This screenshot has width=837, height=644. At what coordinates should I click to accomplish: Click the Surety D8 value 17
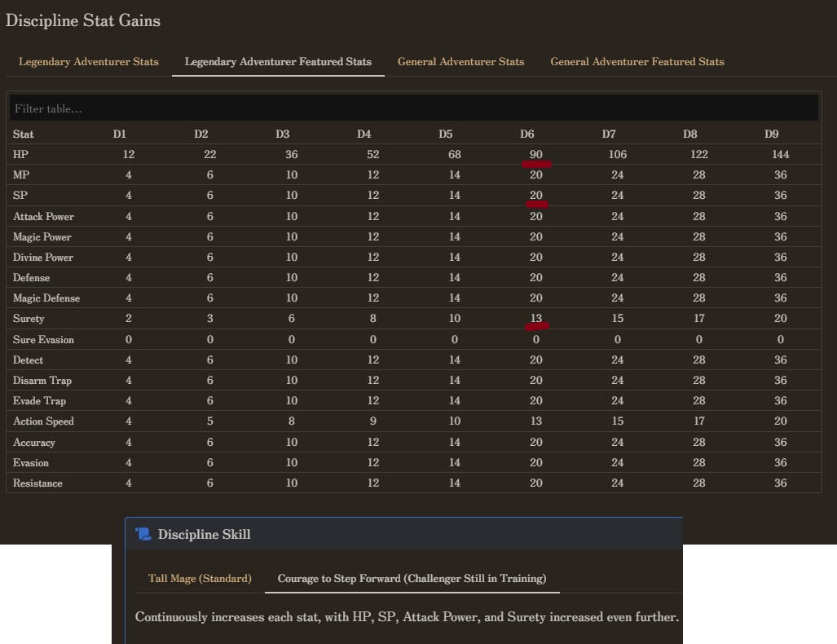pos(699,318)
